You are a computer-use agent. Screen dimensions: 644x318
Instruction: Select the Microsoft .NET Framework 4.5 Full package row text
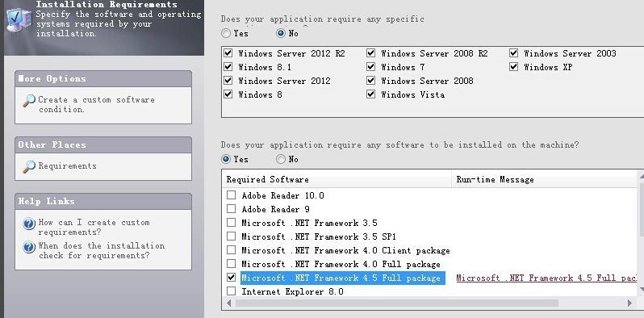pos(343,278)
